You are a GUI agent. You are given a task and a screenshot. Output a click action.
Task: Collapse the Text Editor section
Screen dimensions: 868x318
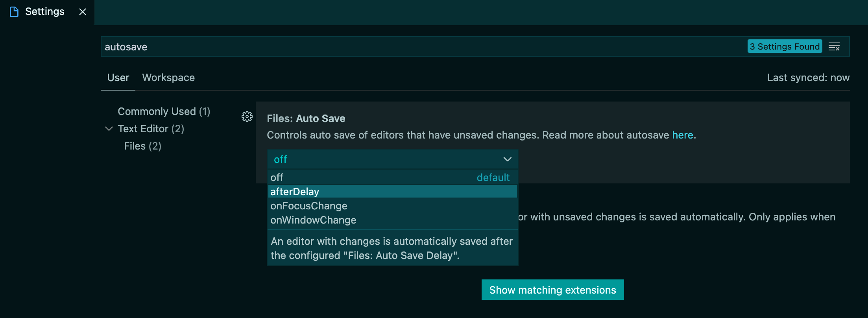[109, 129]
